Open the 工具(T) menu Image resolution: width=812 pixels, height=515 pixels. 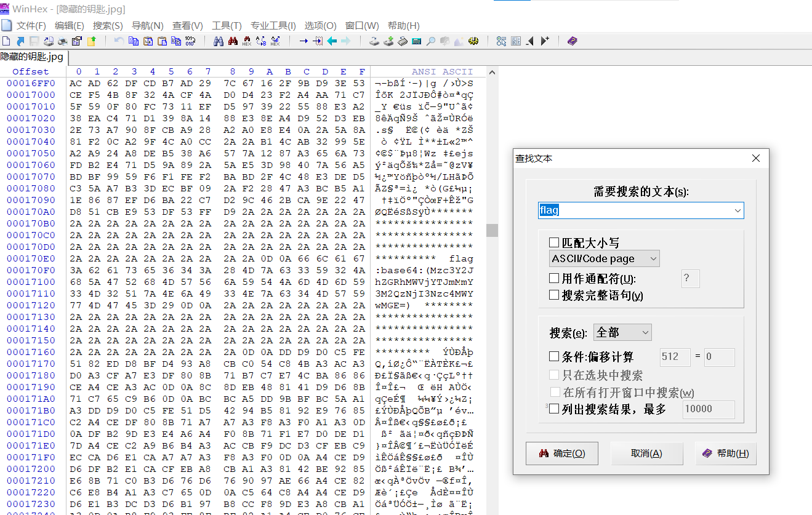click(227, 26)
